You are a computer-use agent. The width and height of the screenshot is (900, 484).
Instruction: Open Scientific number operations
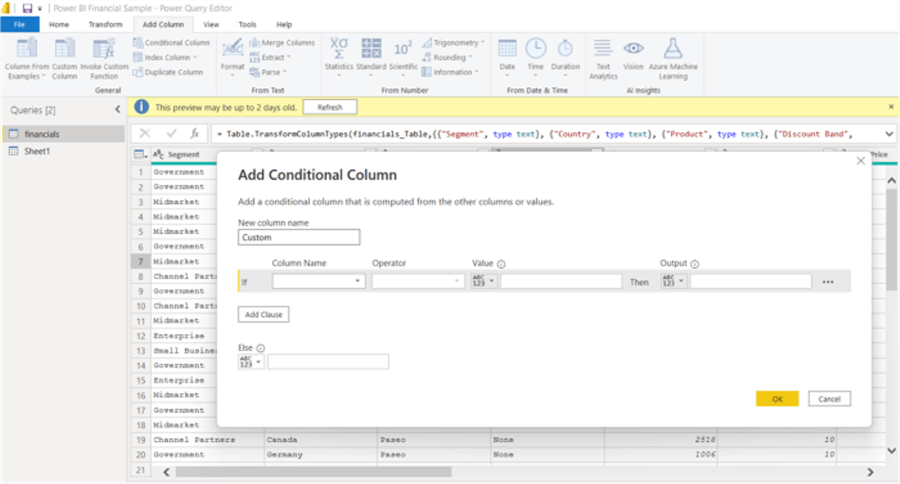tap(403, 57)
